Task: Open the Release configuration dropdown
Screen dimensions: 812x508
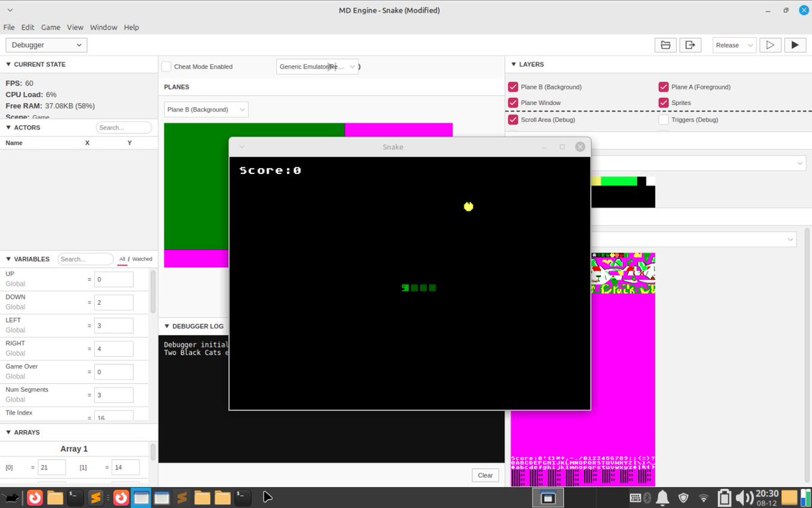Action: pos(733,45)
